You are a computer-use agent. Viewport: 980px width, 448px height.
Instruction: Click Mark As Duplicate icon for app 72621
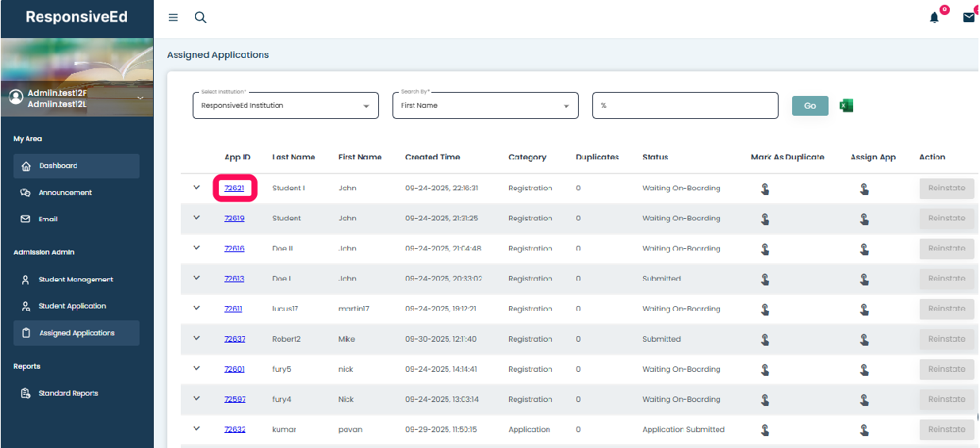(765, 189)
